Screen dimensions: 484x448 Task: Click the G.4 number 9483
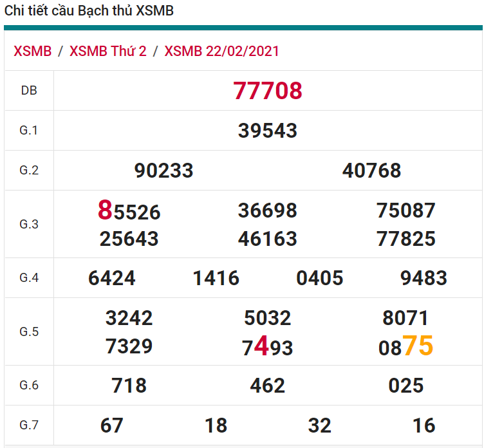pyautogui.click(x=423, y=278)
